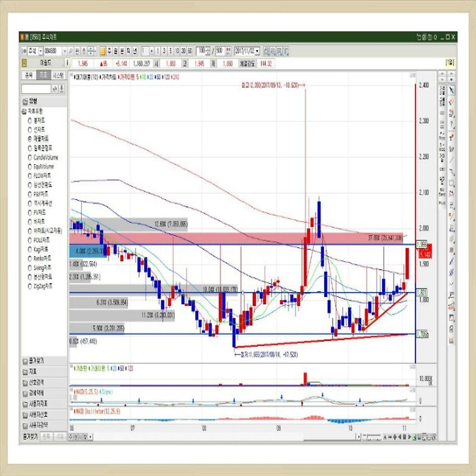Click the chart stop control at bottom
476x476 pixels.
point(405,437)
